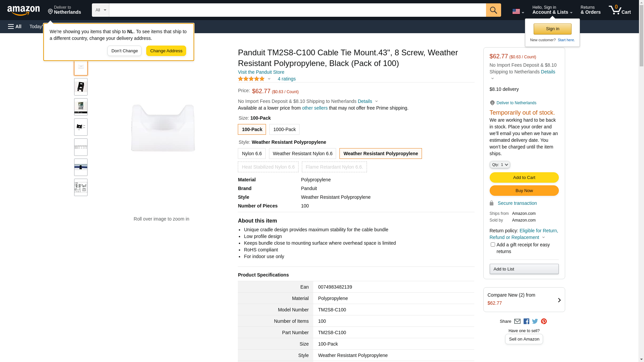The image size is (644, 362).
Task: Select the 1000-Pack size option
Action: tap(284, 129)
